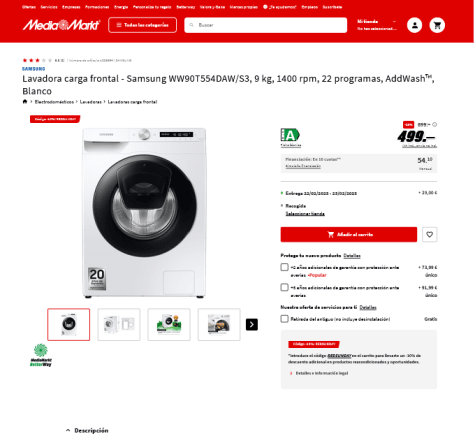475x436 pixels.
Task: Click the home breadcrumb icon
Action: [x=25, y=102]
